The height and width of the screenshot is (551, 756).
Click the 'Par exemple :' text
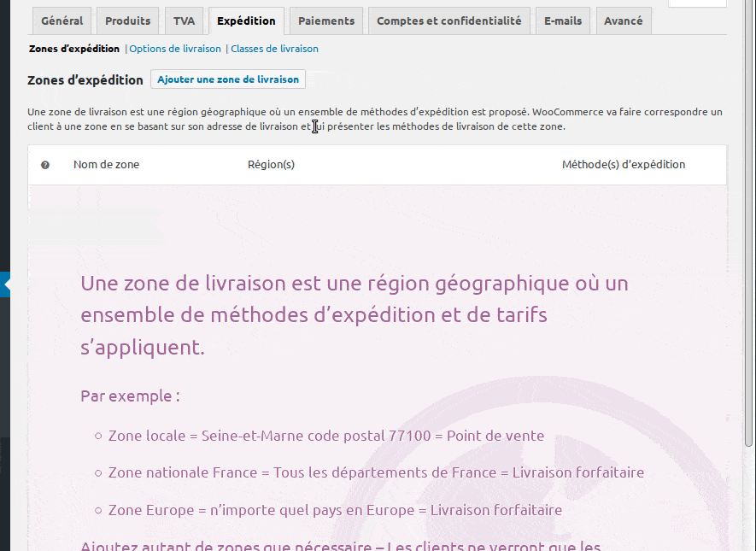click(x=130, y=396)
